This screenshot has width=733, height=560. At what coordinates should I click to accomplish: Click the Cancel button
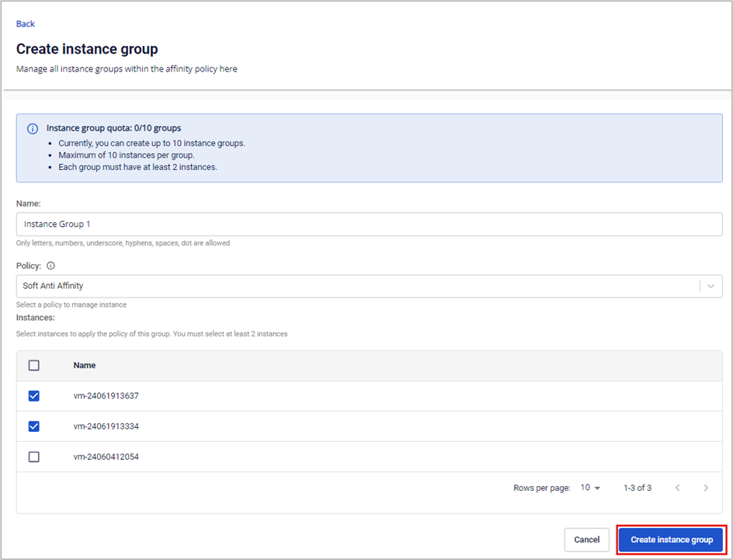(586, 540)
